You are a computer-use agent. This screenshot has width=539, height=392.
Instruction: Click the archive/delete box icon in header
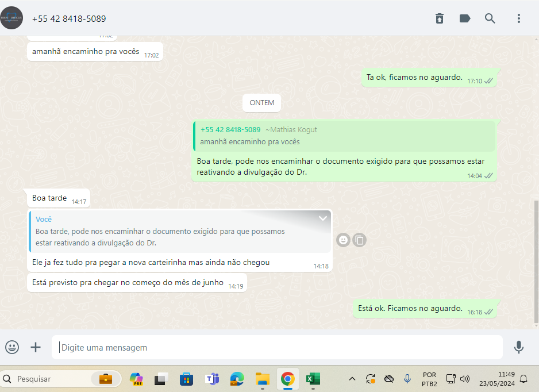point(440,18)
